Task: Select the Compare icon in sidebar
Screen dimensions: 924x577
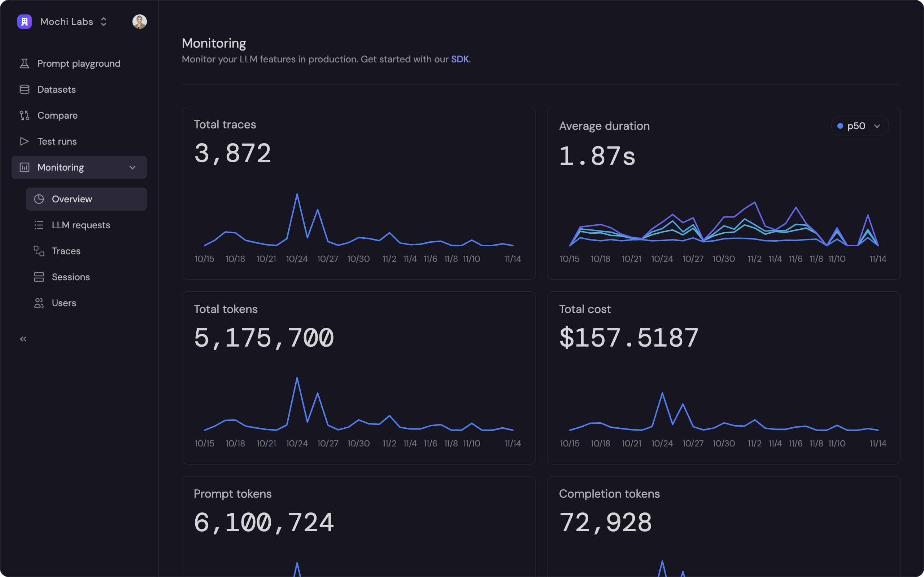Action: [x=25, y=115]
